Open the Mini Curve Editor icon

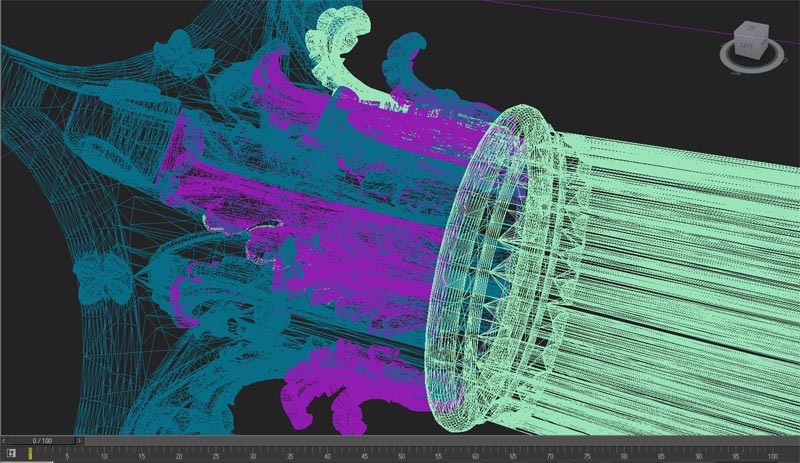pos(10,453)
